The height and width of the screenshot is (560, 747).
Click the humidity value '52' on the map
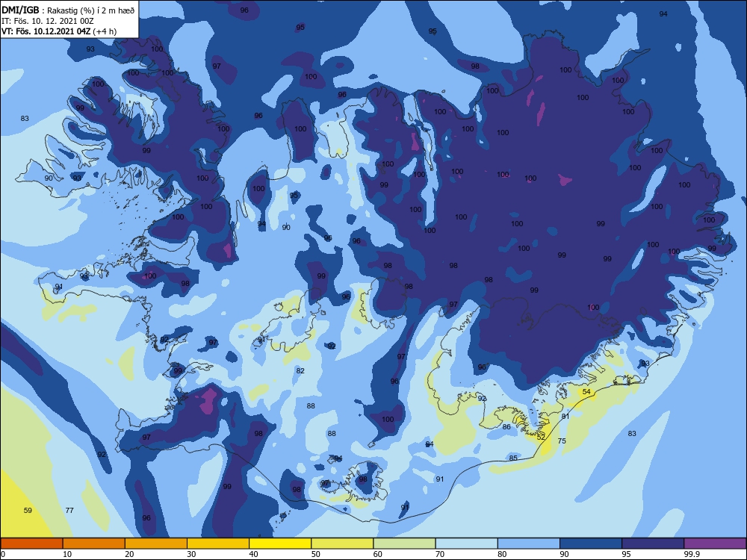(x=541, y=437)
